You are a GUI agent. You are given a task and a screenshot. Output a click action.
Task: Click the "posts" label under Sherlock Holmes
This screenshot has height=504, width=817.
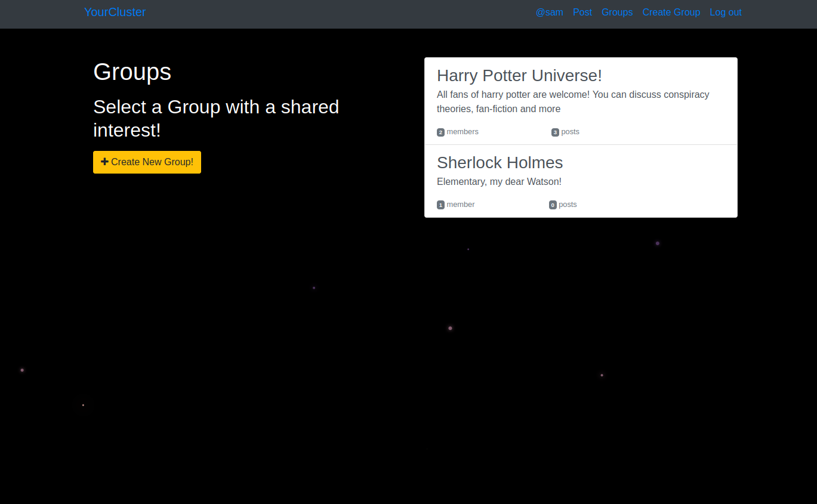tap(568, 204)
